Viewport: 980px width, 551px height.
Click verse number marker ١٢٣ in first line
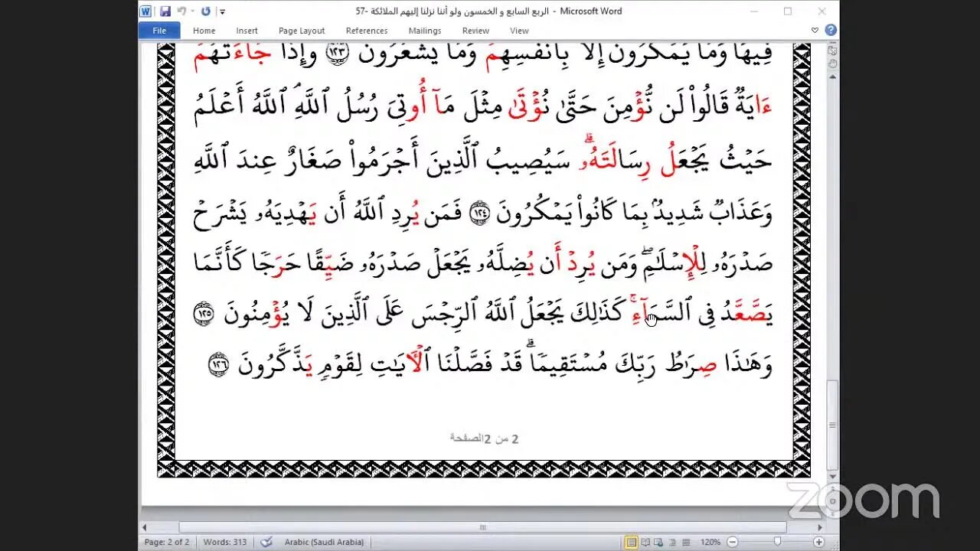pyautogui.click(x=337, y=54)
